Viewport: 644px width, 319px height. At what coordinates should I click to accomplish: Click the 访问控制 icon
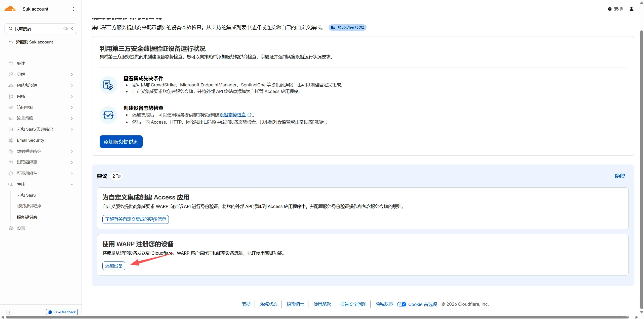(11, 107)
